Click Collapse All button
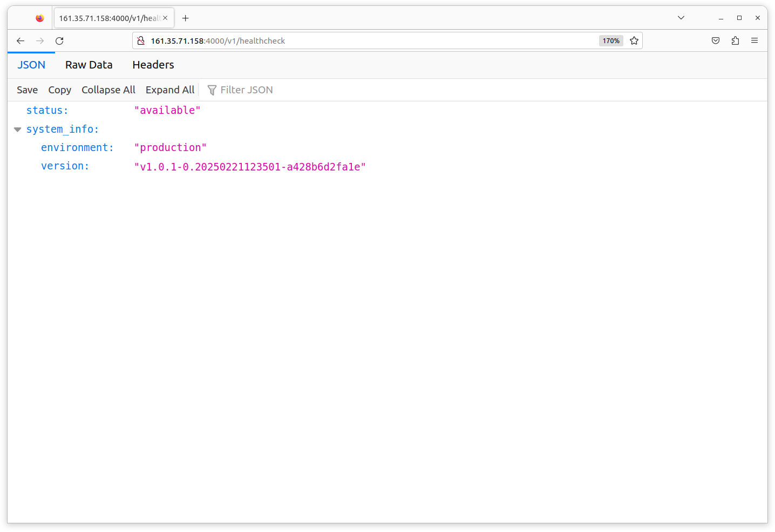775x532 pixels. 108,90
